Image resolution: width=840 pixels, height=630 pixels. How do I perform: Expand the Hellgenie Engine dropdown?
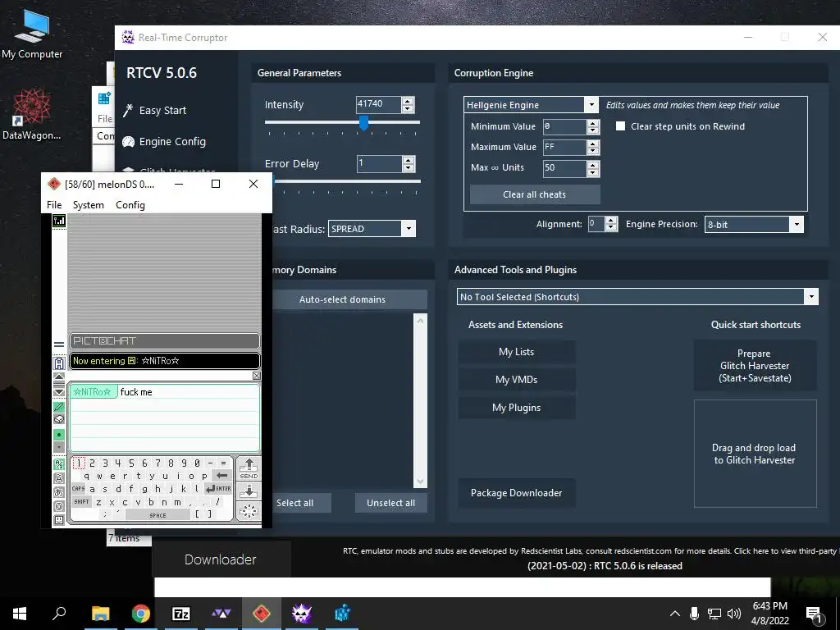[591, 104]
